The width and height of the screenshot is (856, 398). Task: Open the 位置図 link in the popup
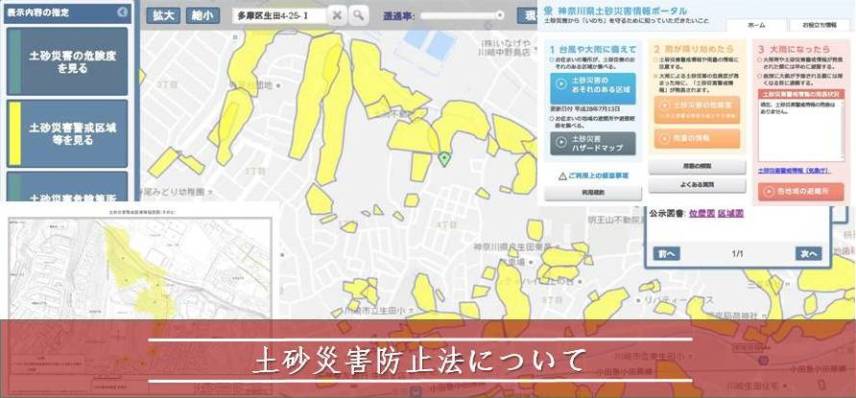pyautogui.click(x=701, y=213)
